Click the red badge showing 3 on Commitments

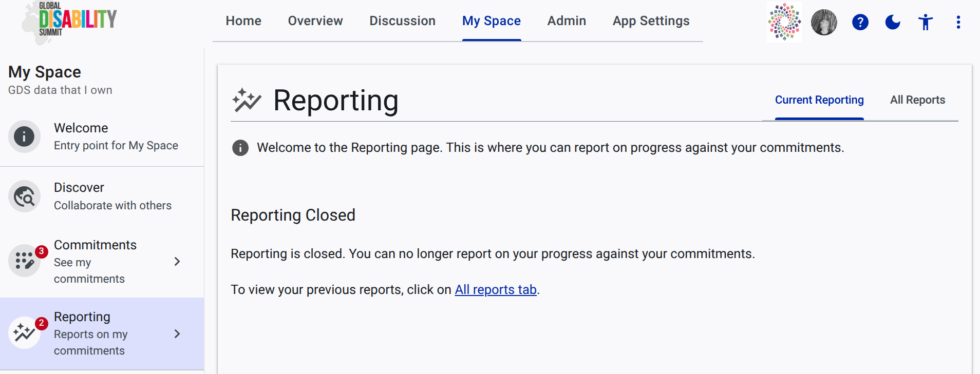pos(42,251)
